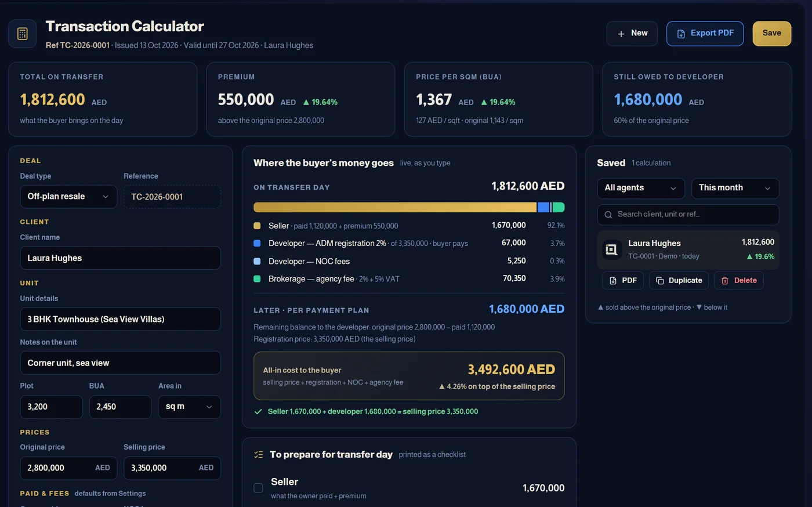Viewport: 812px width, 507px height.
Task: Open the All agents filter dropdown
Action: tap(641, 188)
